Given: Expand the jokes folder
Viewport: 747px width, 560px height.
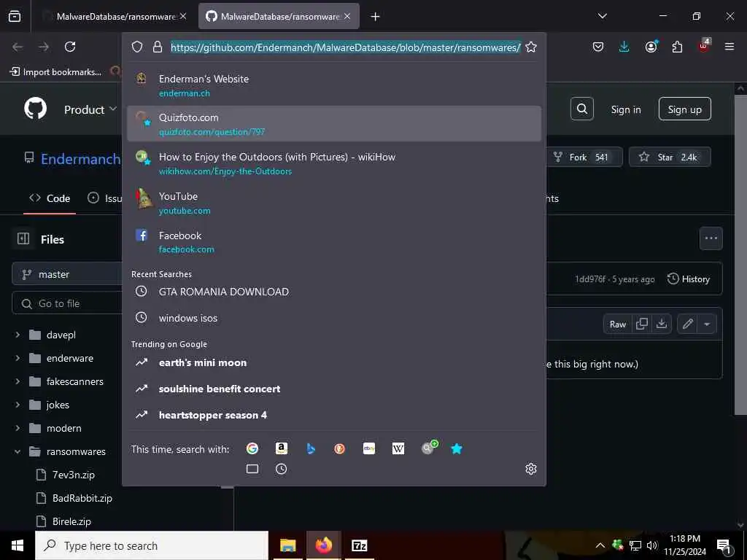Looking at the screenshot, I should (18, 405).
